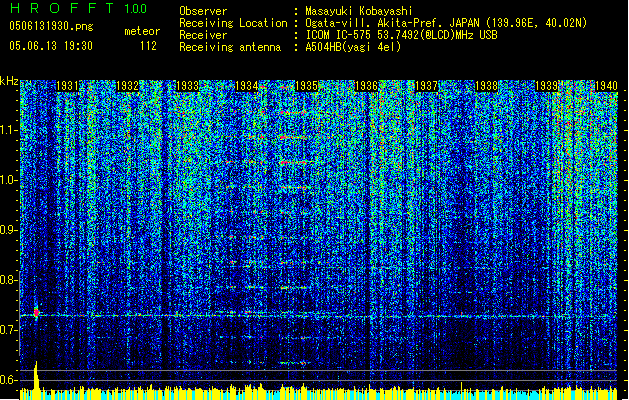Select the filename 0506131930.png
The height and width of the screenshot is (400, 629).
point(51,26)
